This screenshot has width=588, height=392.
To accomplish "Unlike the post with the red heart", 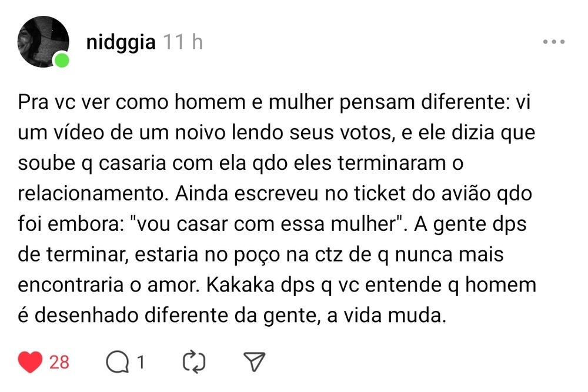I will click(30, 363).
